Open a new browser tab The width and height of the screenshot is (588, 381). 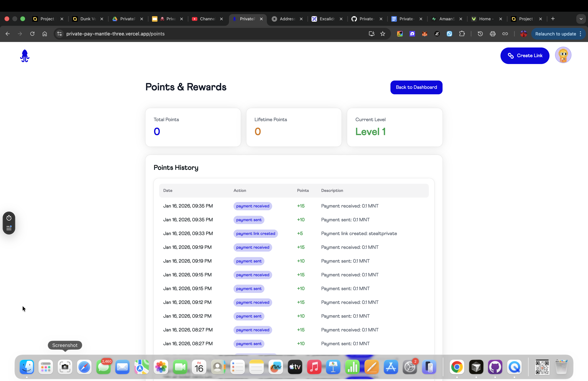coord(553,19)
